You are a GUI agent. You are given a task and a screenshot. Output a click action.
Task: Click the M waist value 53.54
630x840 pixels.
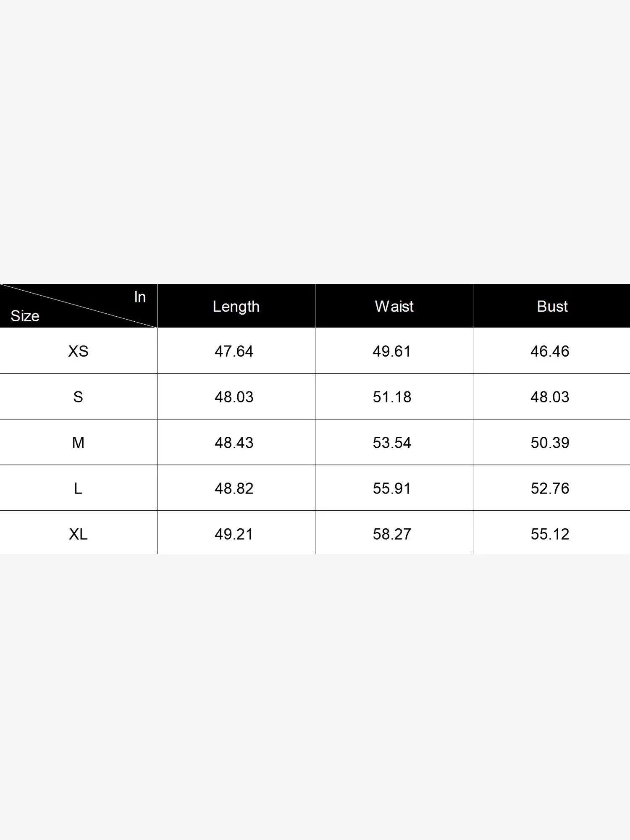point(392,443)
